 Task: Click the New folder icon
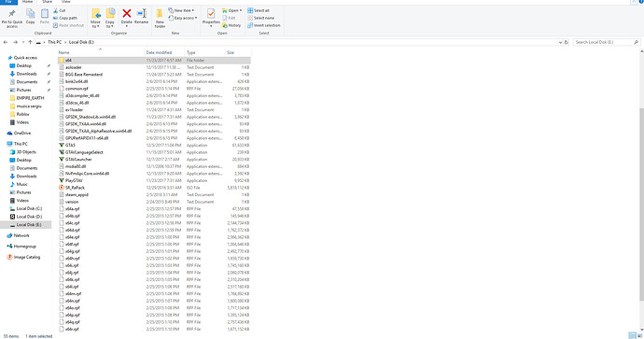tap(160, 19)
